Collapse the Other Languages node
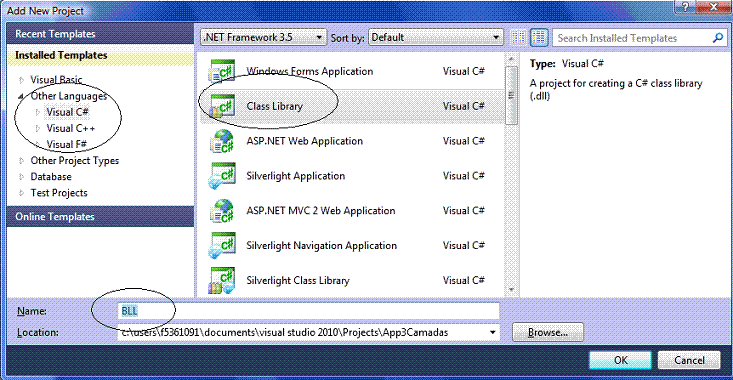The height and width of the screenshot is (380, 733). [22, 96]
